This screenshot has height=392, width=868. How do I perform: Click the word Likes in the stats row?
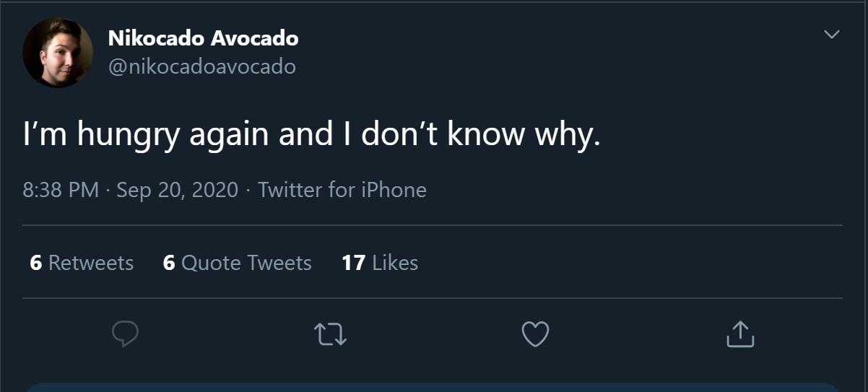[x=395, y=263]
